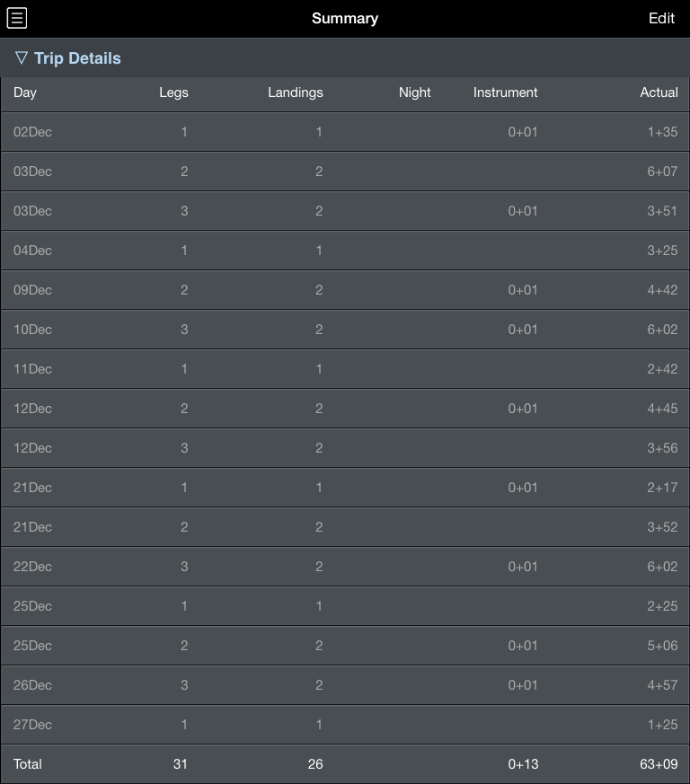
Task: Click the Instrument column header
Action: 505,92
